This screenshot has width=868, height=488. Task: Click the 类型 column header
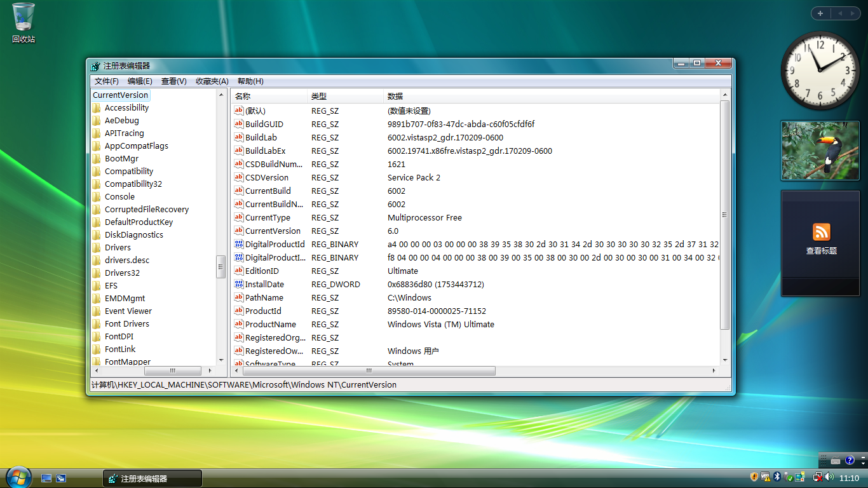click(345, 96)
